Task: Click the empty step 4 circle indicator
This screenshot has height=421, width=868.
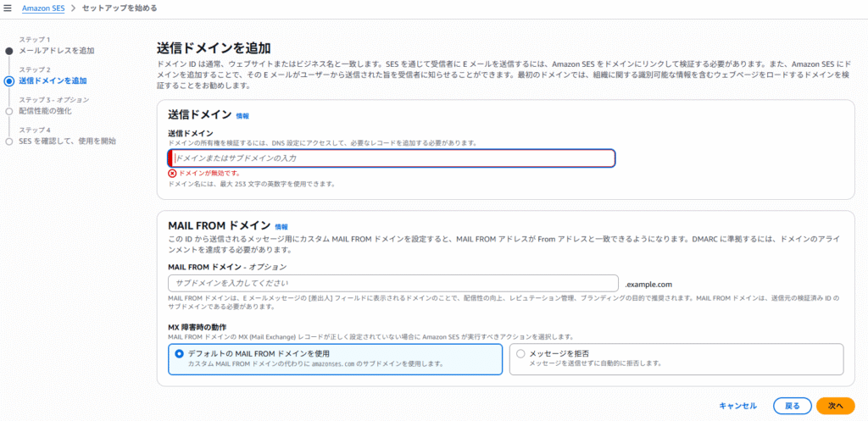Action: click(8, 141)
